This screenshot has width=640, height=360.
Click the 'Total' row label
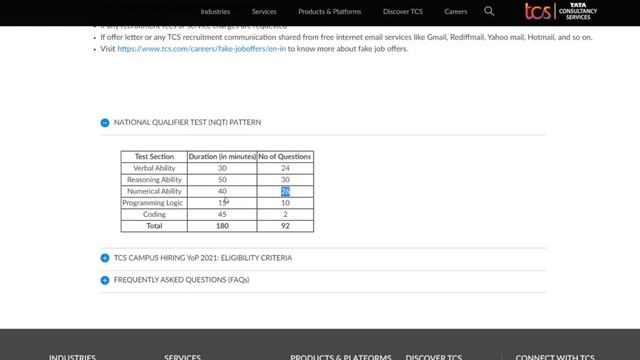click(154, 226)
